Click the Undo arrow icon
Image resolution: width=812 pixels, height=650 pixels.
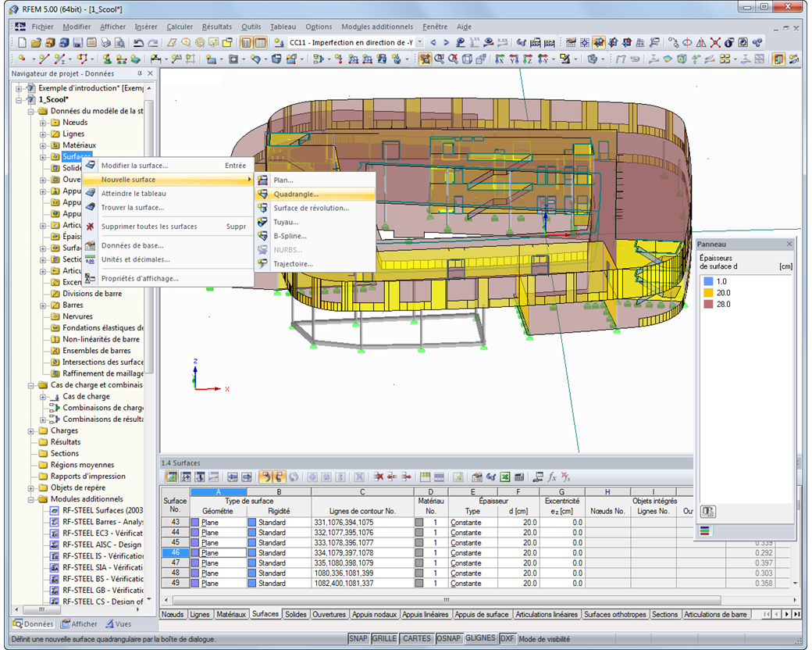[138, 42]
